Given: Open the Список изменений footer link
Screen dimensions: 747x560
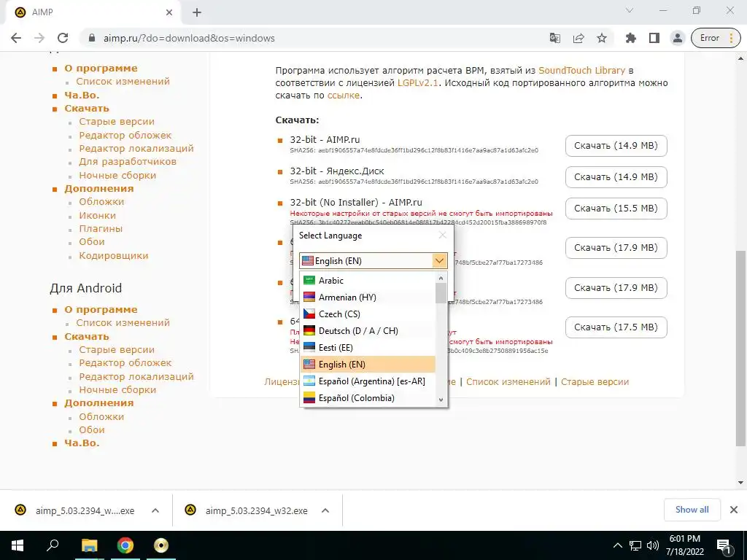Looking at the screenshot, I should pos(508,382).
